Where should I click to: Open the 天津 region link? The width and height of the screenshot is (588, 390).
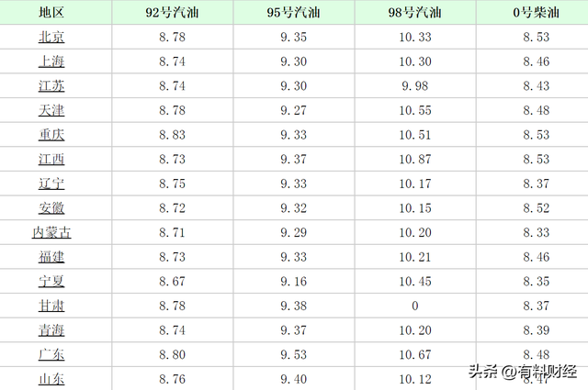[51, 110]
